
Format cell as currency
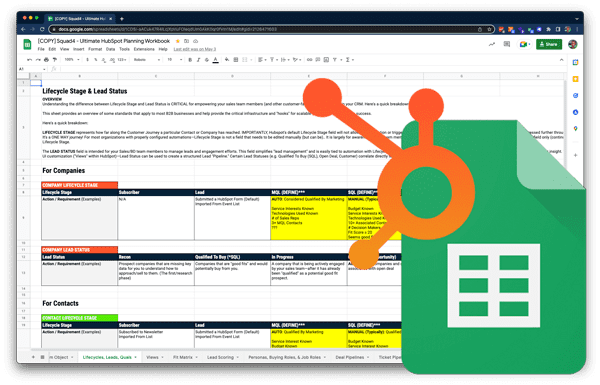click(88, 60)
